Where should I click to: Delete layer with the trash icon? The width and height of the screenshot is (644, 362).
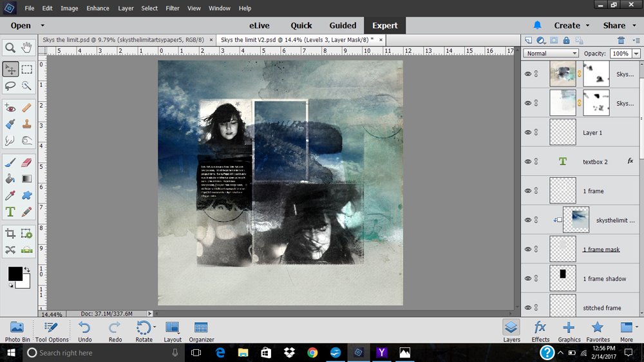point(621,41)
